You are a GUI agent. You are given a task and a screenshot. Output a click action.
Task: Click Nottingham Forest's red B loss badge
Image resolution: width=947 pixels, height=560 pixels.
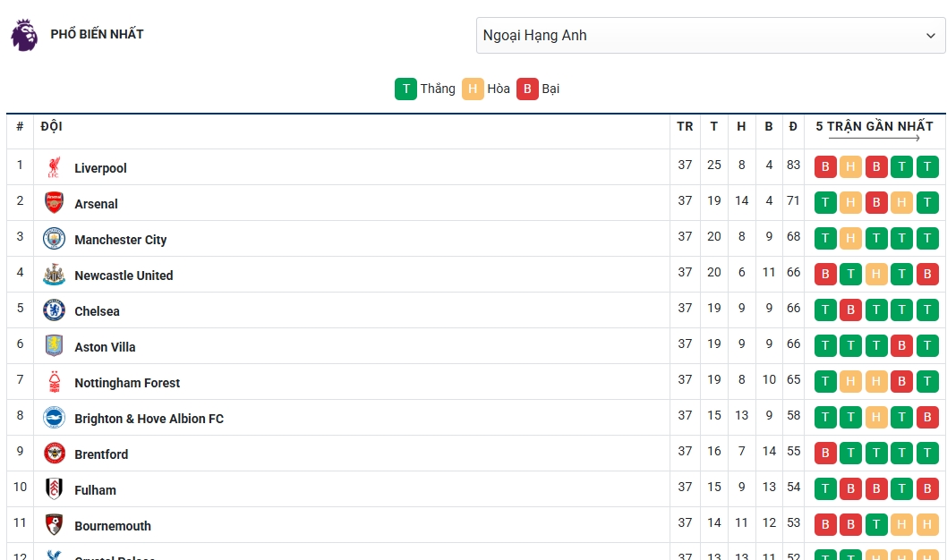coord(901,381)
